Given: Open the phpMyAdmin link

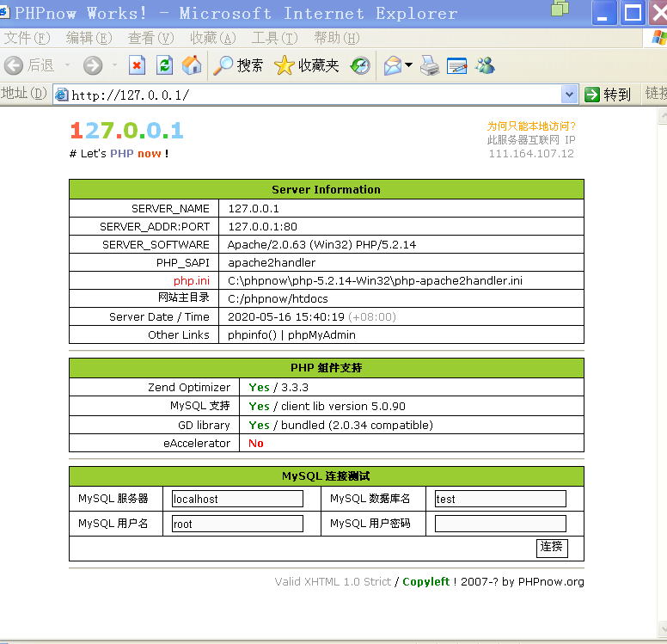Looking at the screenshot, I should click(321, 335).
